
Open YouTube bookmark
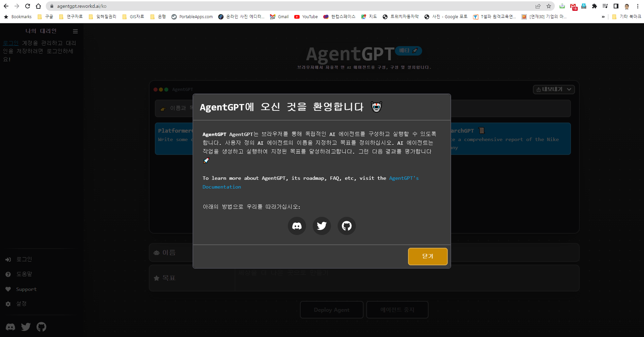pyautogui.click(x=306, y=17)
